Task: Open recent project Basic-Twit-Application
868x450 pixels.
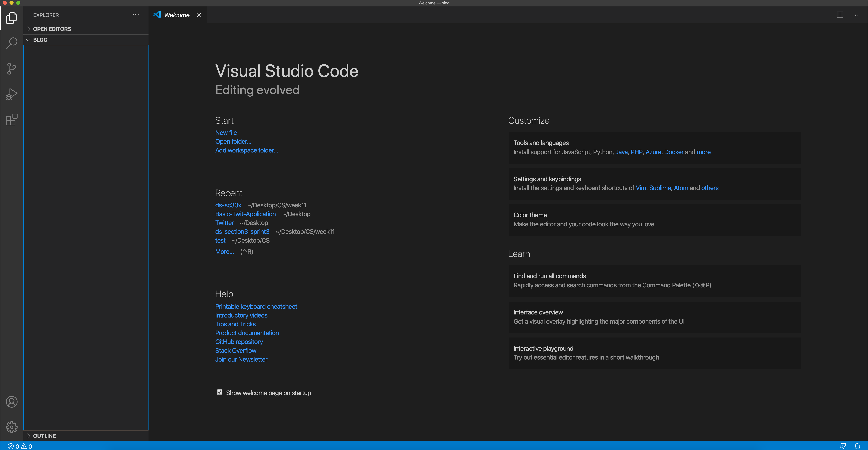Action: tap(245, 214)
